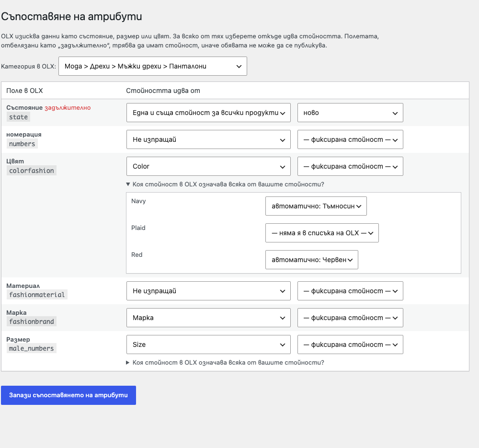The height and width of the screenshot is (448, 479).
Task: Click the 'Съпоставяне на атрибути' heading
Action: 71,16
